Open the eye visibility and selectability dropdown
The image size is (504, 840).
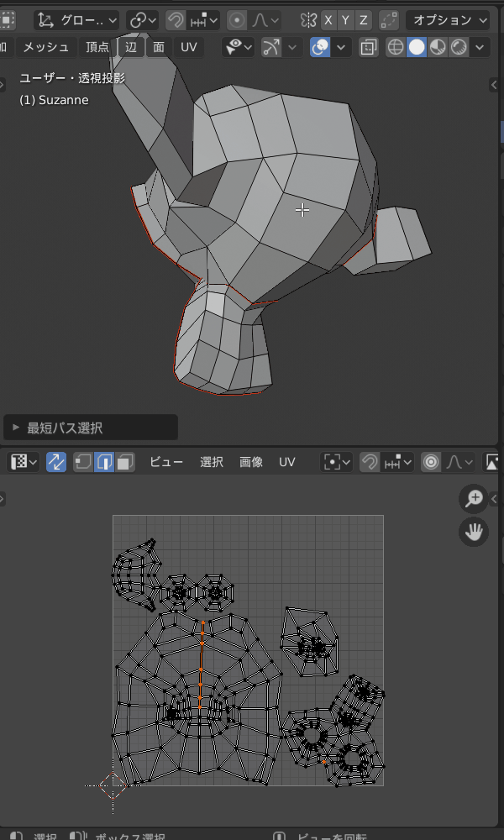tap(238, 47)
